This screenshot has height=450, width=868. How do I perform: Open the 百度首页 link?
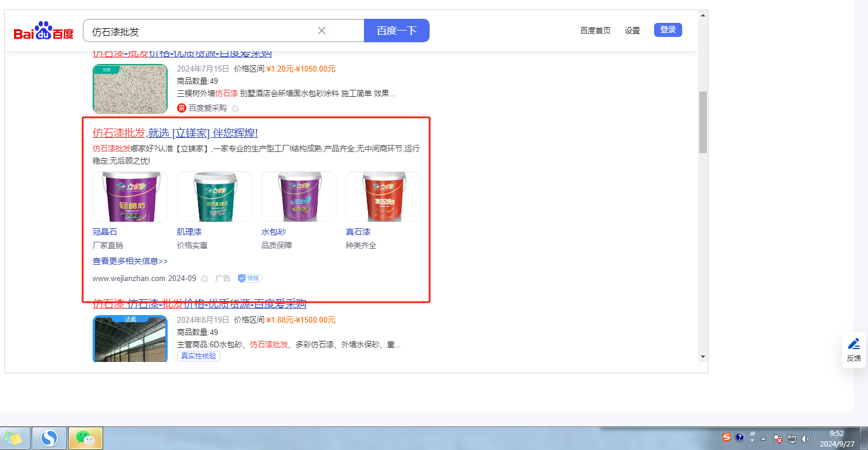point(595,31)
